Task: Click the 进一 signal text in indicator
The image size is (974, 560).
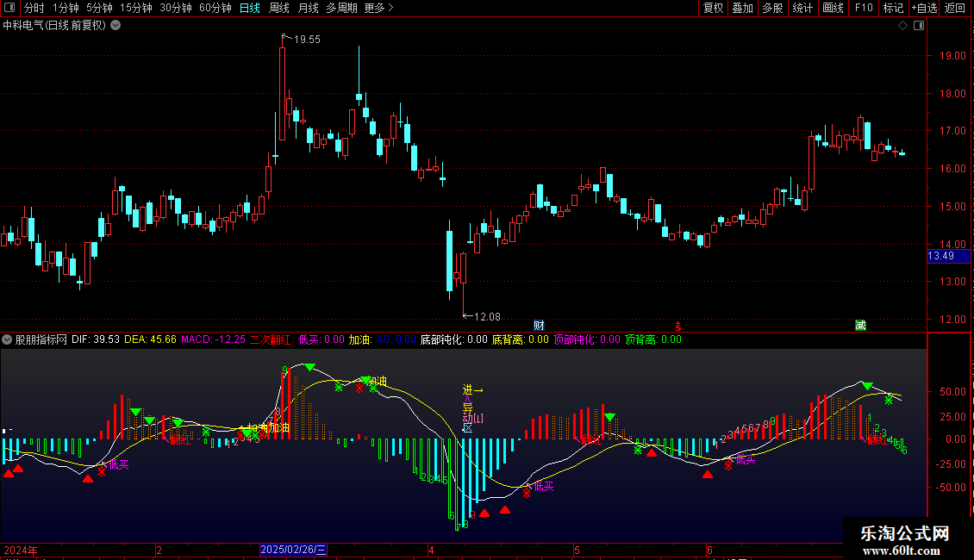Action: [x=472, y=390]
